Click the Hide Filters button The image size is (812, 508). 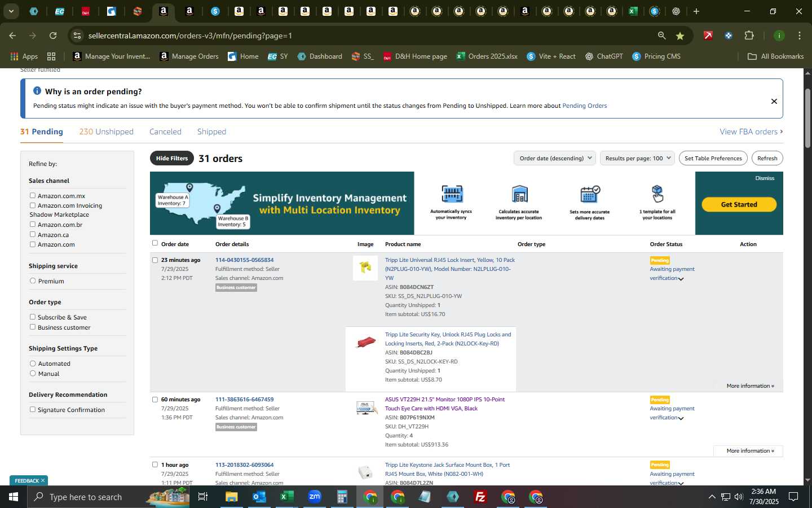point(172,158)
